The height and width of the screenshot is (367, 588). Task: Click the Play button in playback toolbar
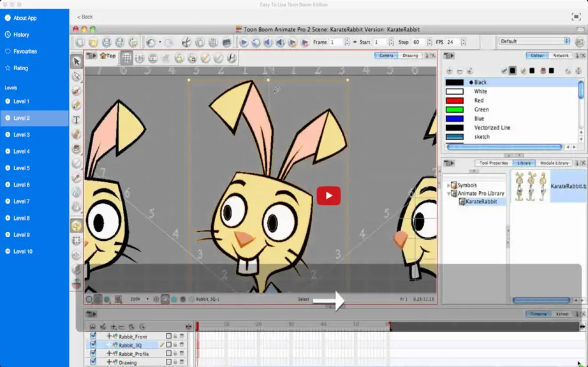[244, 42]
